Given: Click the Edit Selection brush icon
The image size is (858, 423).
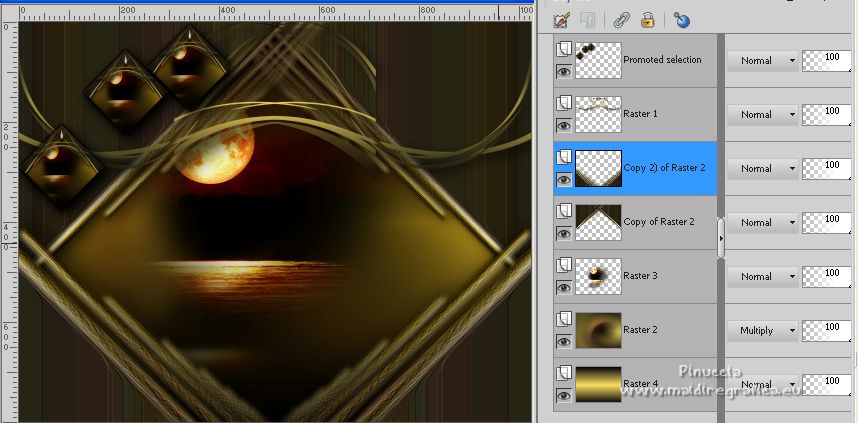Looking at the screenshot, I should pos(561,21).
